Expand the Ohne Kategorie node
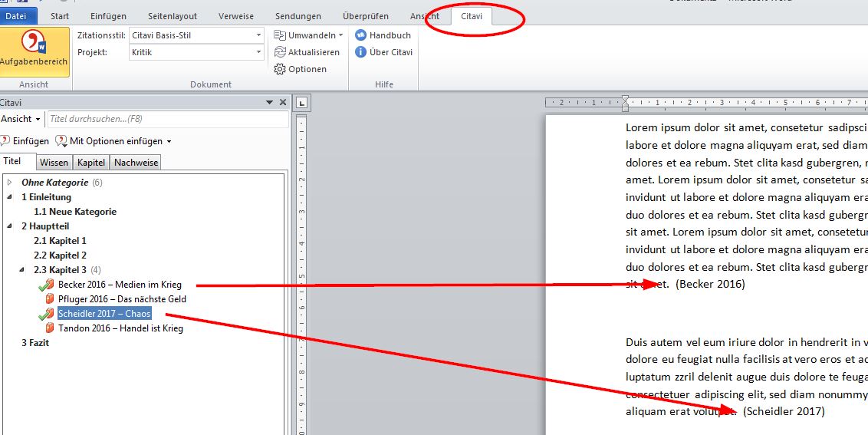Viewport: 868px width, 435px height. (x=9, y=183)
